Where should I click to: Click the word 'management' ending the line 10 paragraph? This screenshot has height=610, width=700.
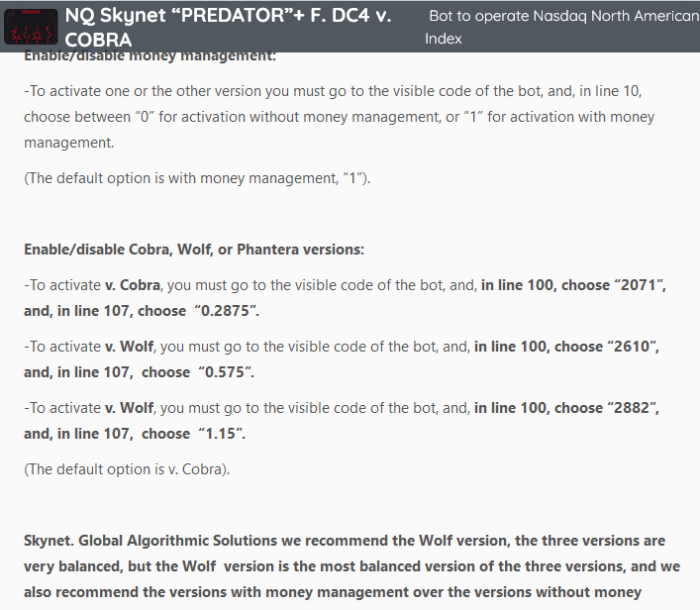tap(67, 143)
